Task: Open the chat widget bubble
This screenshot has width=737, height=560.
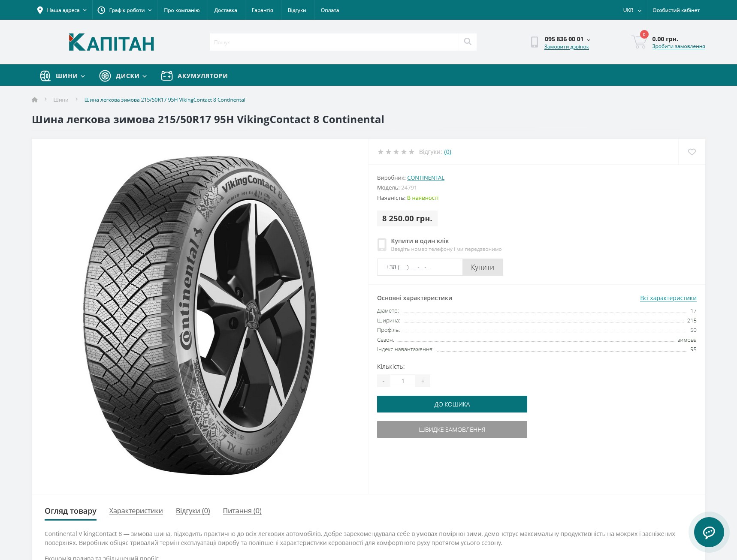Action: coord(709,532)
